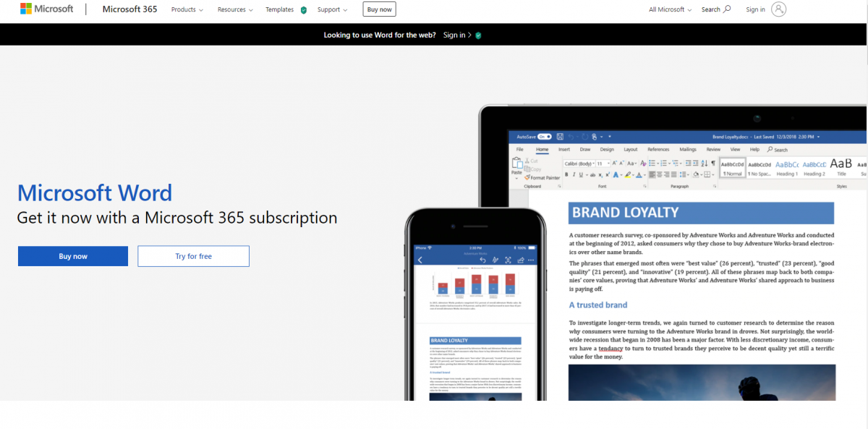Click the text highlight color icon
This screenshot has width=868, height=429.
tap(628, 174)
